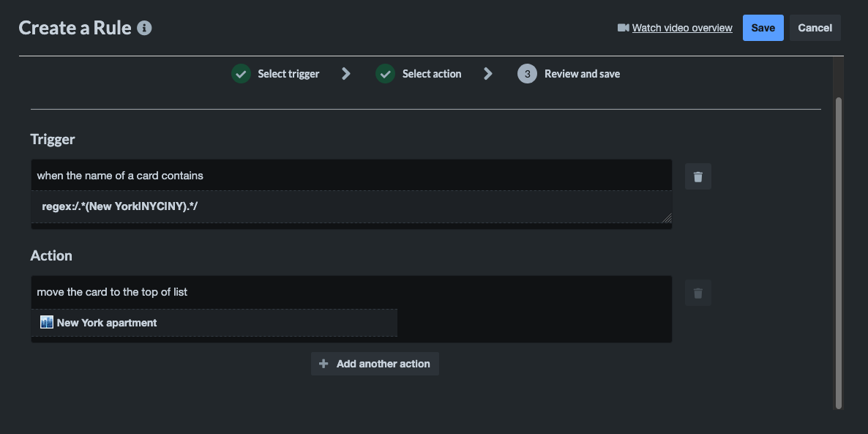Click the board icon beside New York apartment
The image size is (868, 434).
point(46,322)
